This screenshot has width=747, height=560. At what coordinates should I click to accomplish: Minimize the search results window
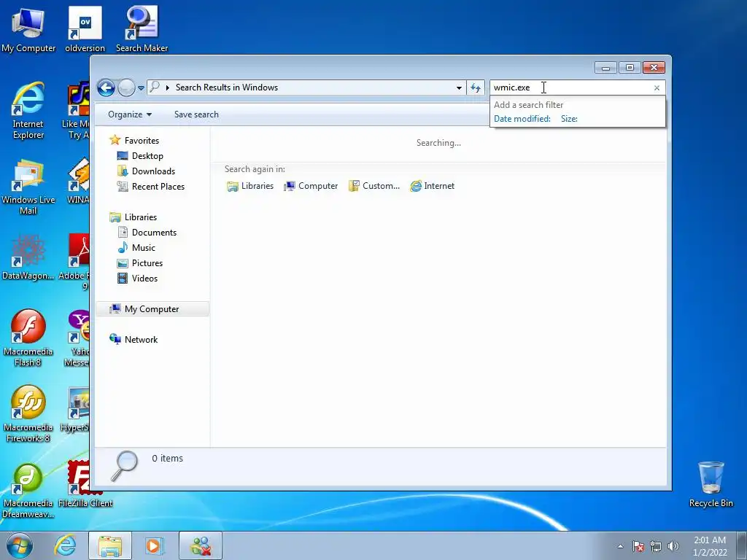pyautogui.click(x=605, y=68)
